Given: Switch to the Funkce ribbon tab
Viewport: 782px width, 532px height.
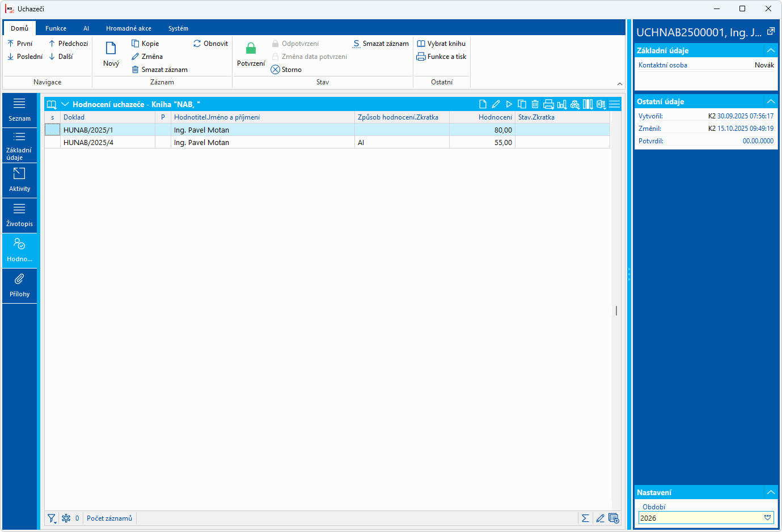Looking at the screenshot, I should click(x=56, y=28).
